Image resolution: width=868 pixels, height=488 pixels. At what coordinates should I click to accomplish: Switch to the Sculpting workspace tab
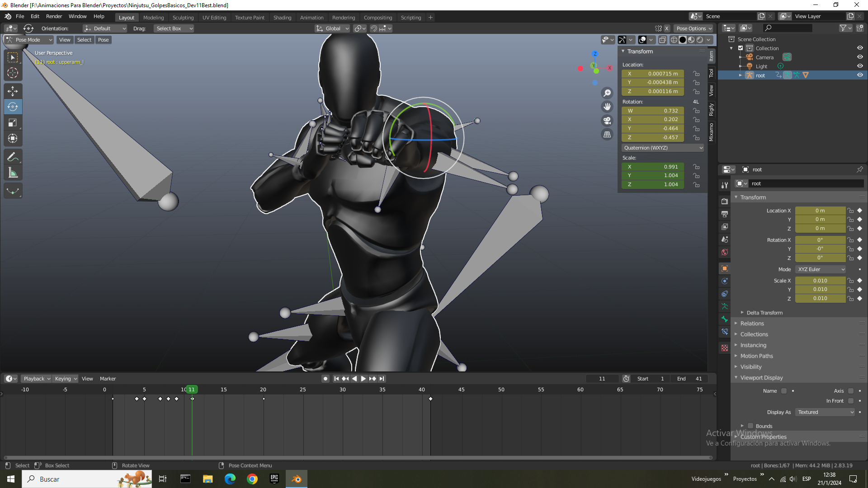[x=183, y=18]
